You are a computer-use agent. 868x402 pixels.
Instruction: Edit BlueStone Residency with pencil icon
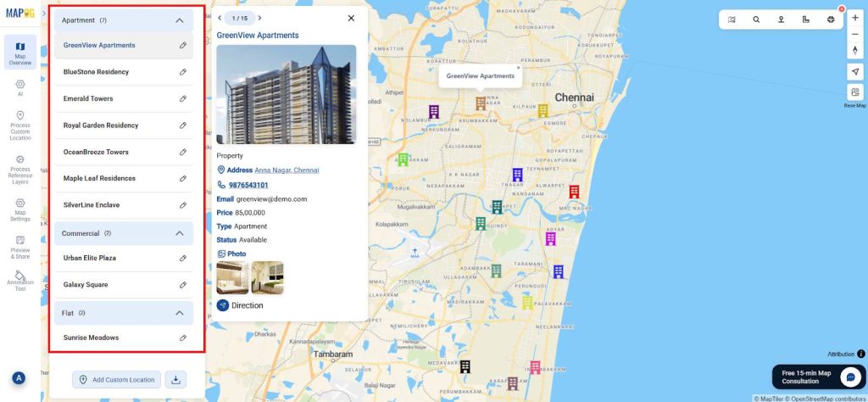[x=183, y=72]
